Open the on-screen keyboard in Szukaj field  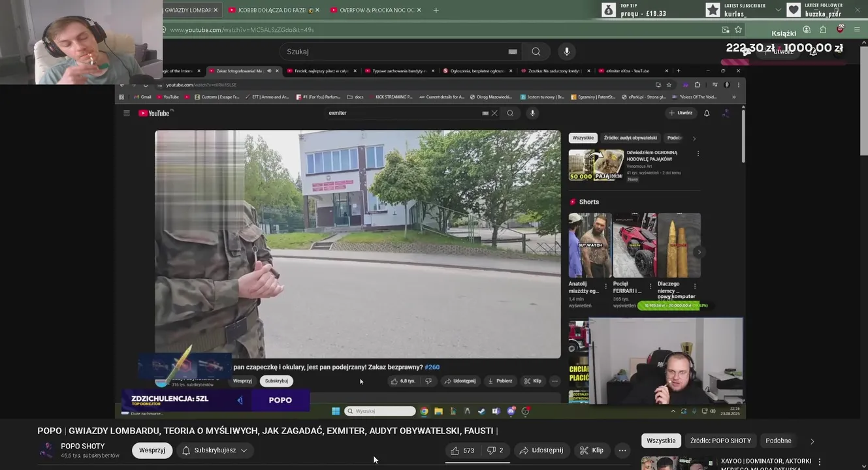pos(513,52)
